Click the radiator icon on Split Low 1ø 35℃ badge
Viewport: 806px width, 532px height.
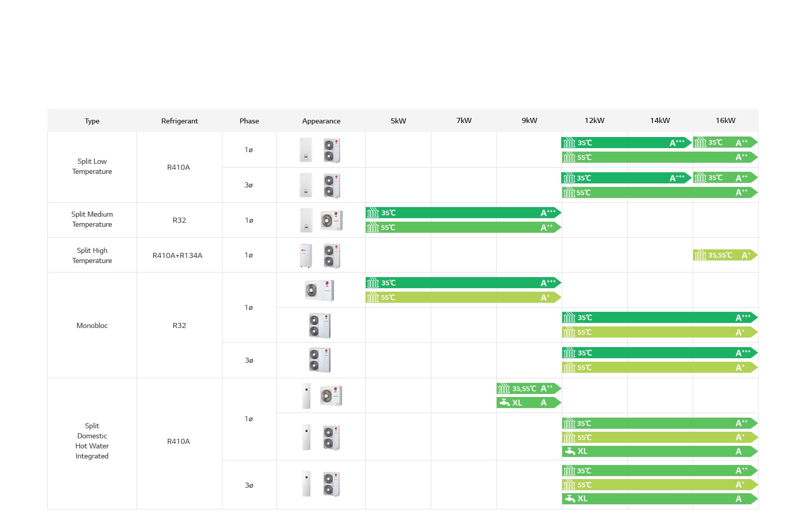570,143
